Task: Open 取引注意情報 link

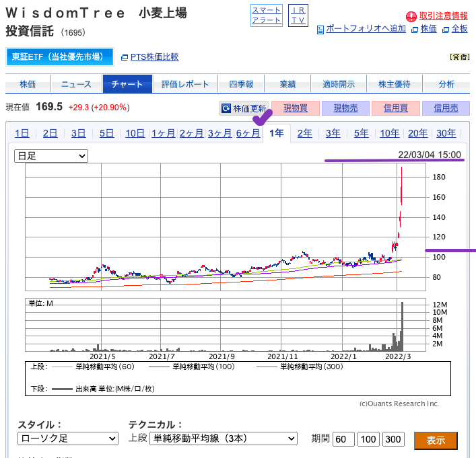Action: pos(443,15)
